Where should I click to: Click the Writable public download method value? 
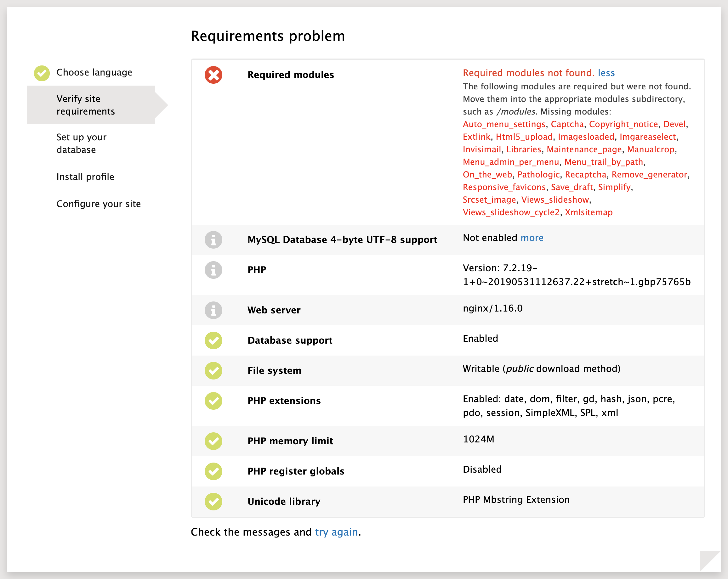click(x=542, y=369)
